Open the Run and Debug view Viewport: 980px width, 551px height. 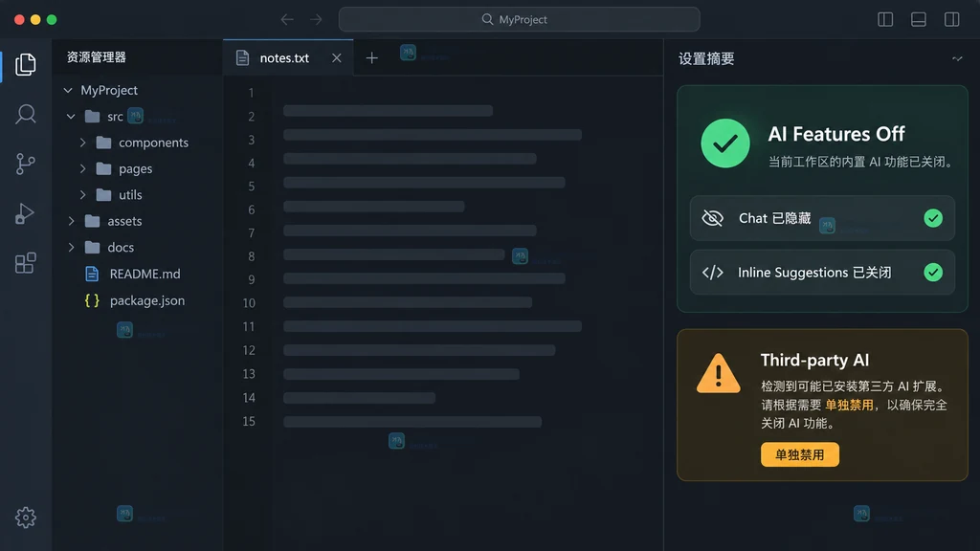(x=24, y=213)
